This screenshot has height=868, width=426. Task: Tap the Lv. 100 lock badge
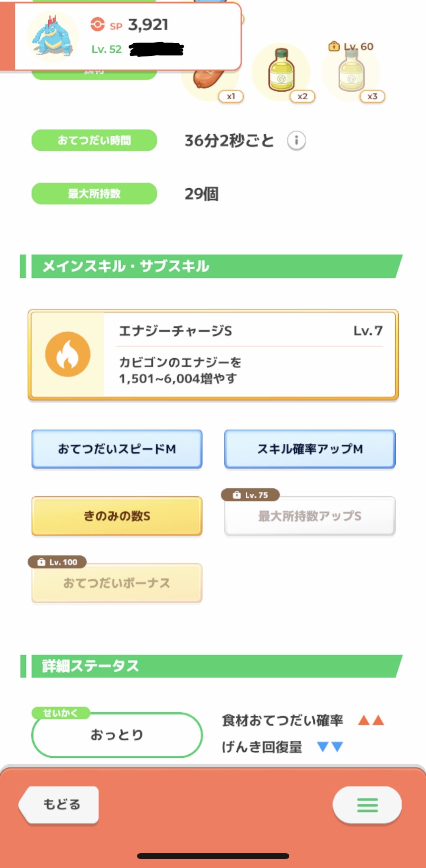tap(57, 562)
